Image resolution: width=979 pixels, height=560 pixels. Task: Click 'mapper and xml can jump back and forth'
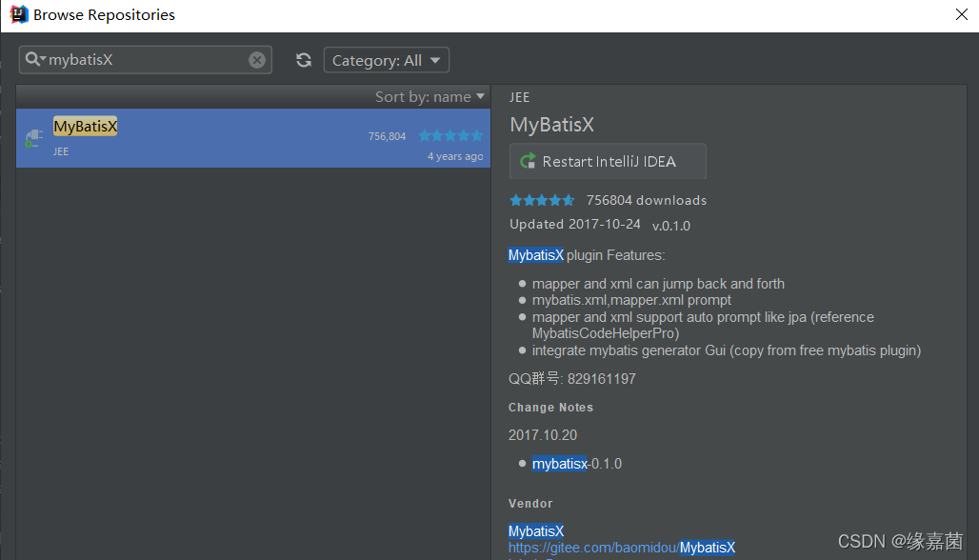658,284
